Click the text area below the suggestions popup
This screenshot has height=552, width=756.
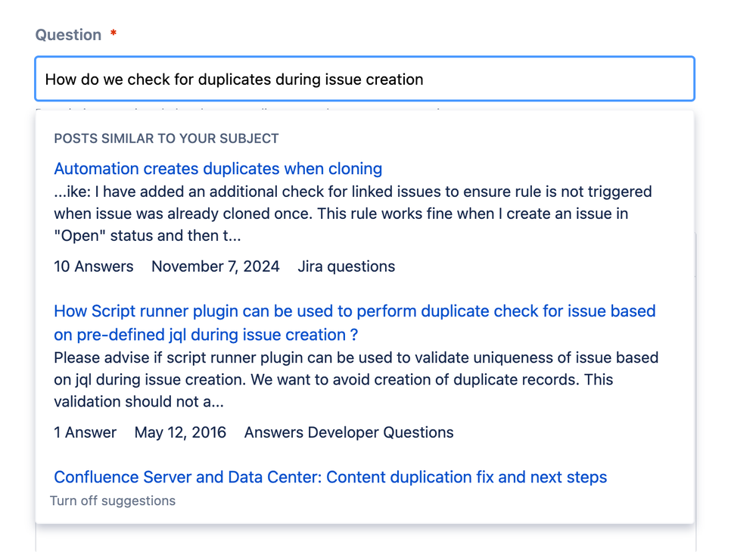point(366,538)
